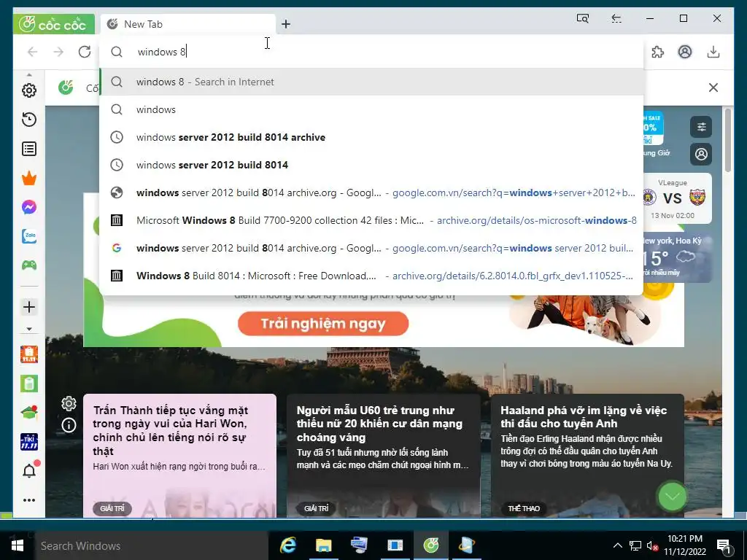Select 'windows server 2012 build 8014 archive' suggestion
The image size is (747, 560).
coord(371,137)
